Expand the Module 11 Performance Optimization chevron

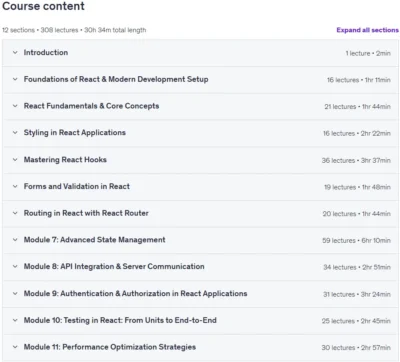click(15, 347)
